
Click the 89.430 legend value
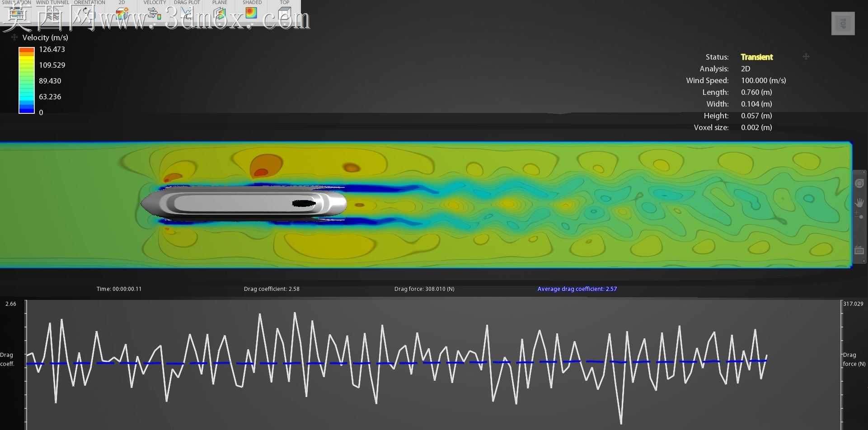tap(50, 81)
